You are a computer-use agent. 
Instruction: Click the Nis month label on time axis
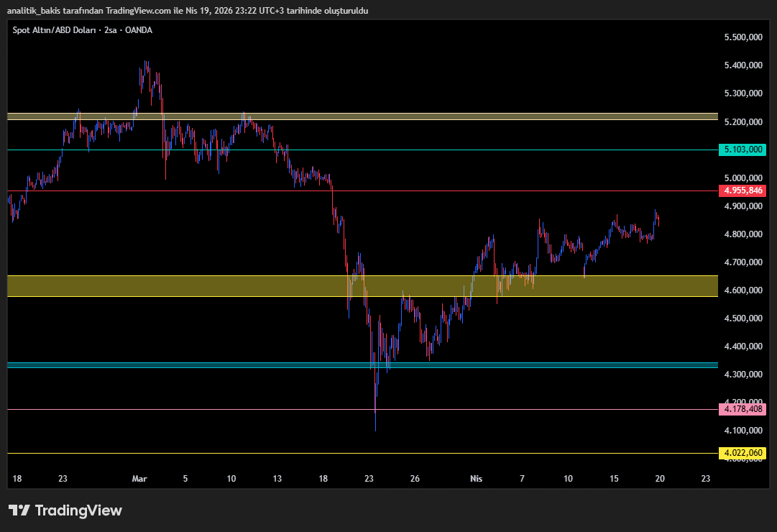coord(477,479)
